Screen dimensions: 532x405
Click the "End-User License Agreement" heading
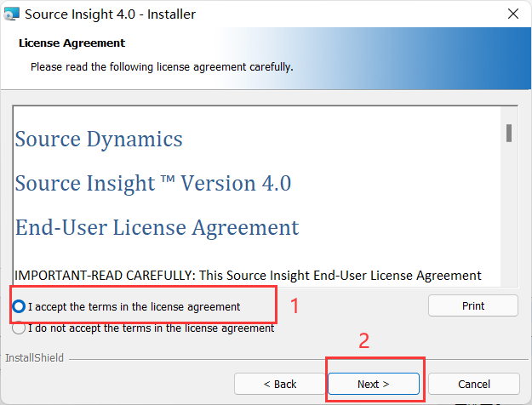pyautogui.click(x=157, y=228)
